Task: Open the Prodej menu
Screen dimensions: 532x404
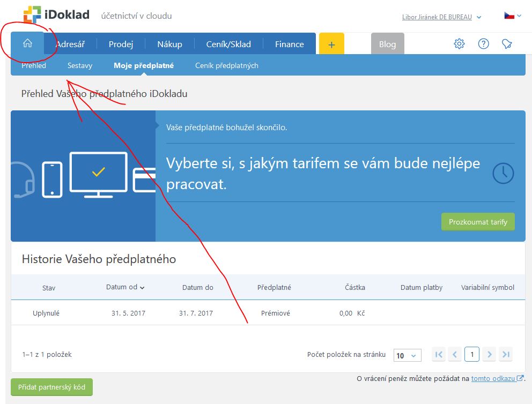Action: click(x=121, y=44)
